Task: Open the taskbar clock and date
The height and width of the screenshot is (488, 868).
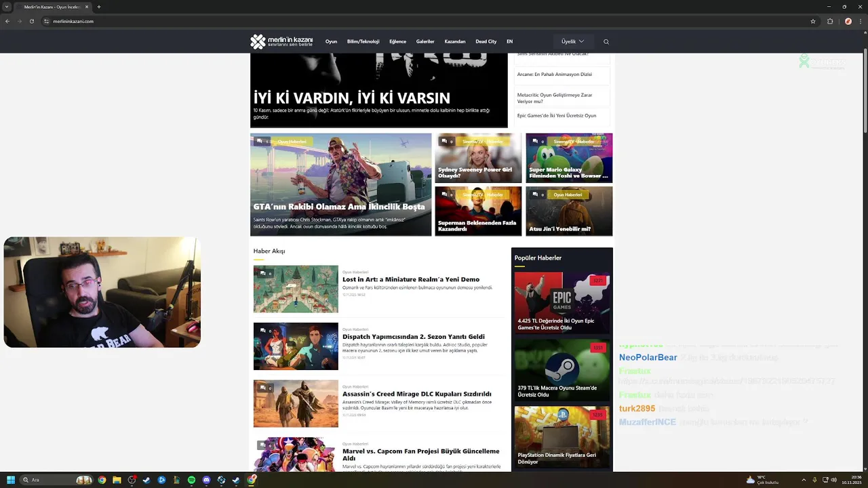Action: pos(851,480)
